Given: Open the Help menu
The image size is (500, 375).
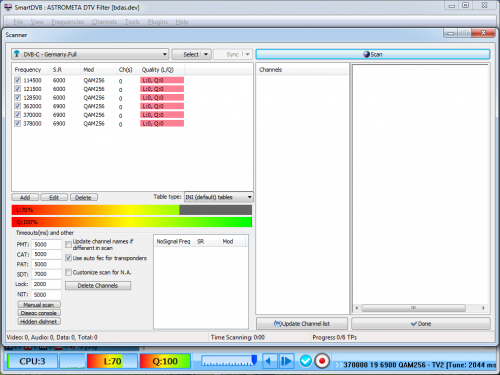Looking at the screenshot, I should 182,22.
